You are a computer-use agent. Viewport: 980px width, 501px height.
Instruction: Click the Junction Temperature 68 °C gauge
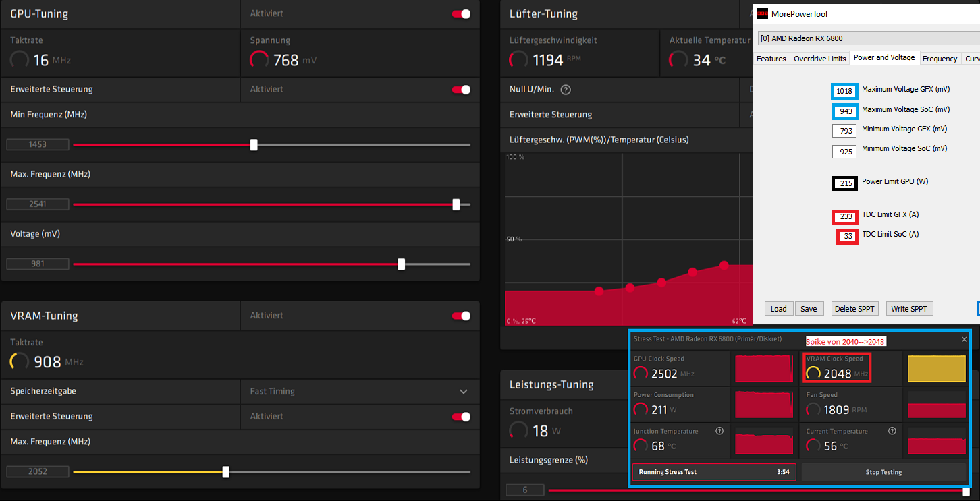(x=641, y=446)
